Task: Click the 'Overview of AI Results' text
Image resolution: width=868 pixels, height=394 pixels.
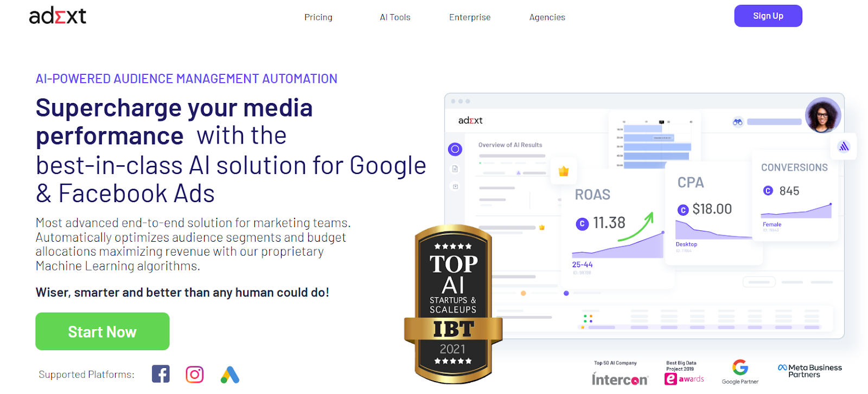Action: (510, 145)
